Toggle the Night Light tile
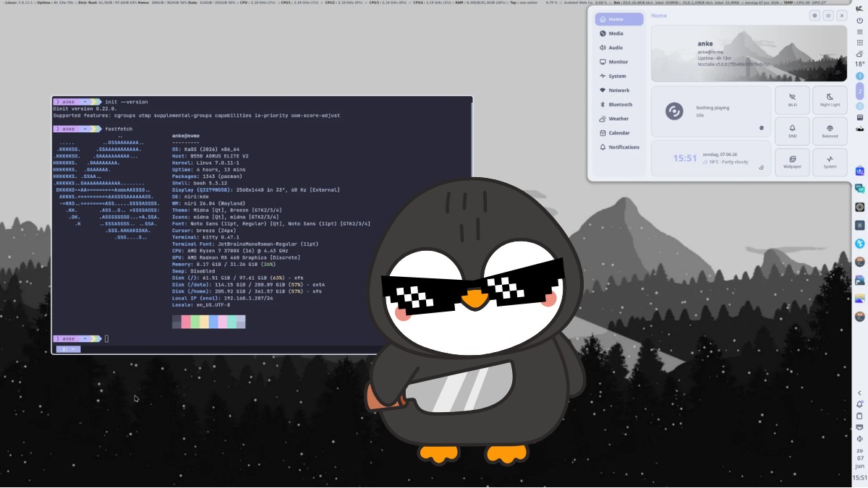868x488 pixels. coord(830,100)
